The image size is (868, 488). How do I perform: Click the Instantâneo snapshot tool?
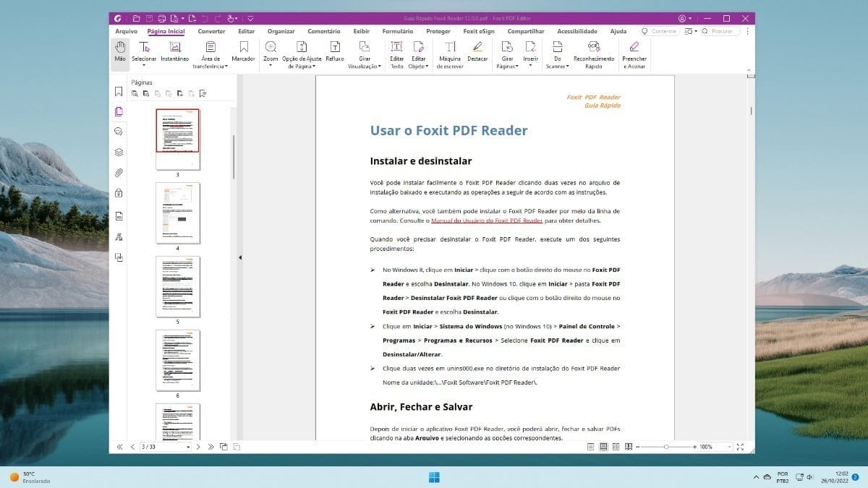(174, 51)
